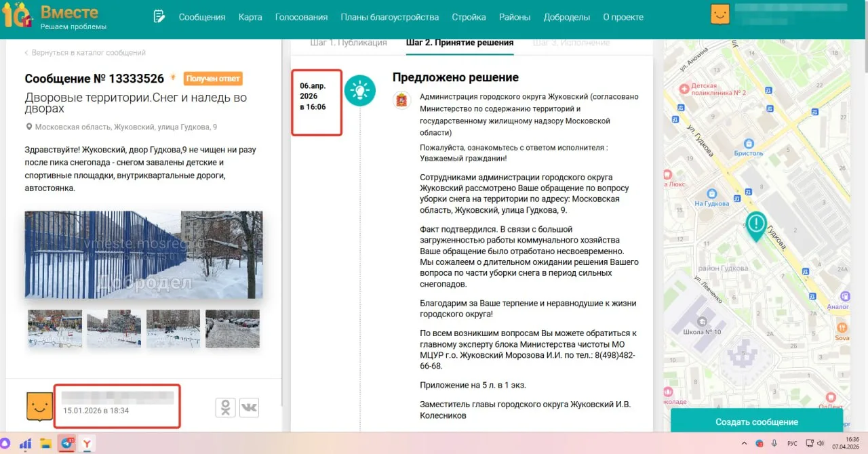868x454 pixels.
Task: Select Шаг 2. Принятие решения tab
Action: click(x=460, y=43)
